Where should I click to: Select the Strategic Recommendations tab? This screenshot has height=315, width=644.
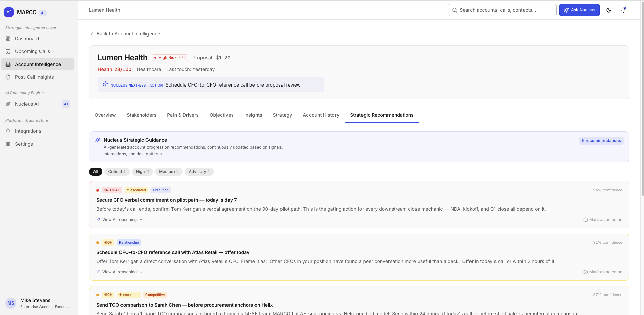click(382, 115)
